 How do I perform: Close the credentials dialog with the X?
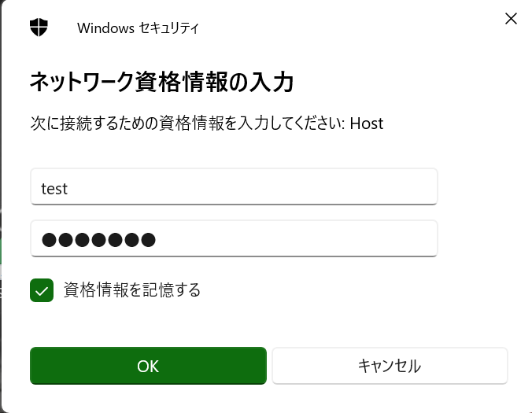coord(511,18)
